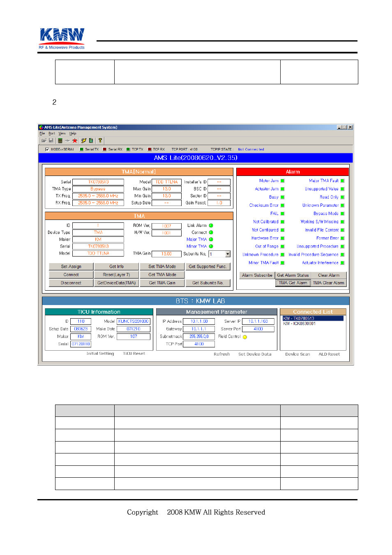Click the AMS Lite title bar app icon
Screen dimensions: 392x555
coord(41,127)
